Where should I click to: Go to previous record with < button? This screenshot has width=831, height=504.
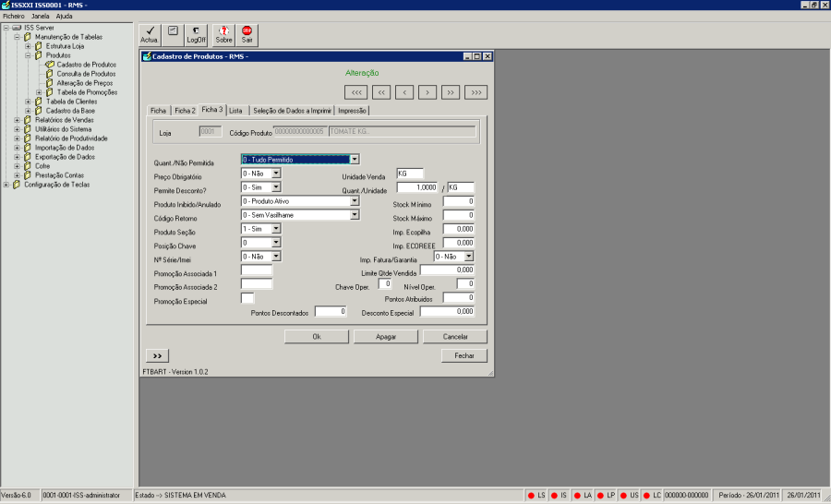click(404, 92)
